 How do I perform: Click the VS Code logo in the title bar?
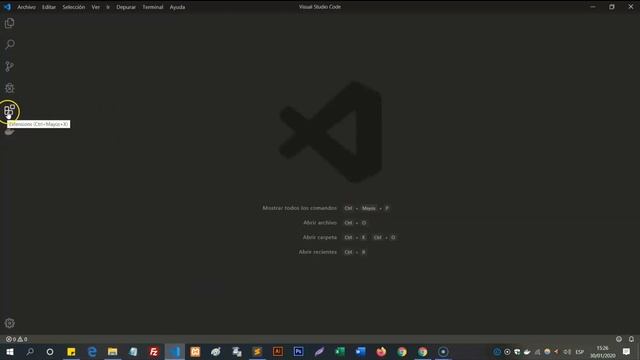tap(7, 7)
